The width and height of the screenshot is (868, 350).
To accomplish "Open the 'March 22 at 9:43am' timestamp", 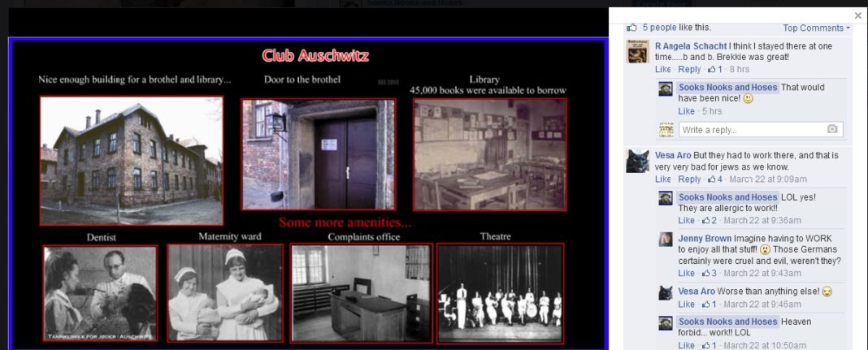I will click(x=762, y=273).
